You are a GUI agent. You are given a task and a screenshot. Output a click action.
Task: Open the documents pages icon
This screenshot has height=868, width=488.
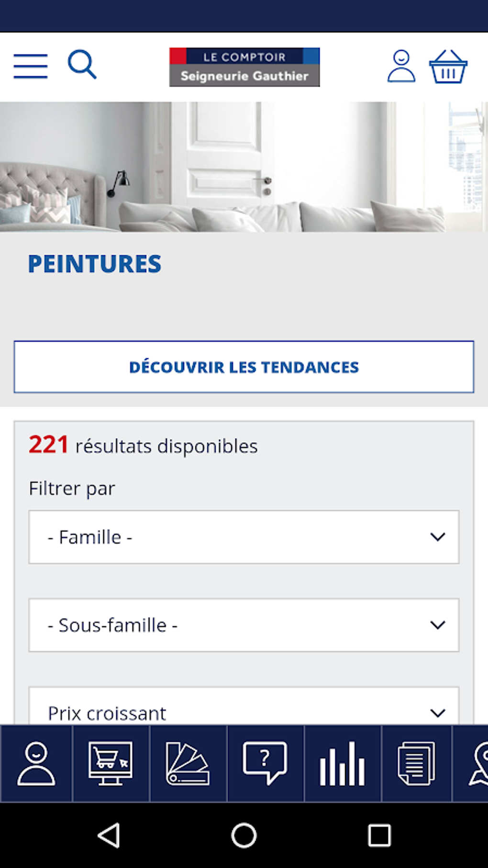pyautogui.click(x=416, y=763)
